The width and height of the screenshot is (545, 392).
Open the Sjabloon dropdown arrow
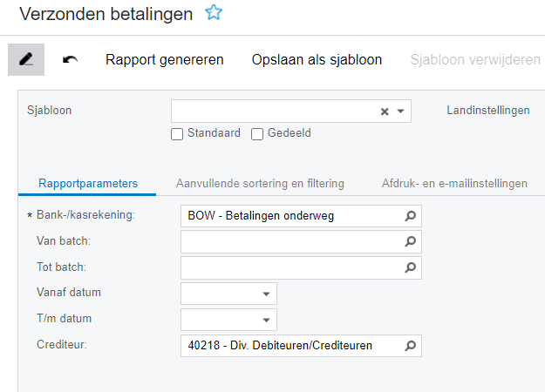pos(401,112)
